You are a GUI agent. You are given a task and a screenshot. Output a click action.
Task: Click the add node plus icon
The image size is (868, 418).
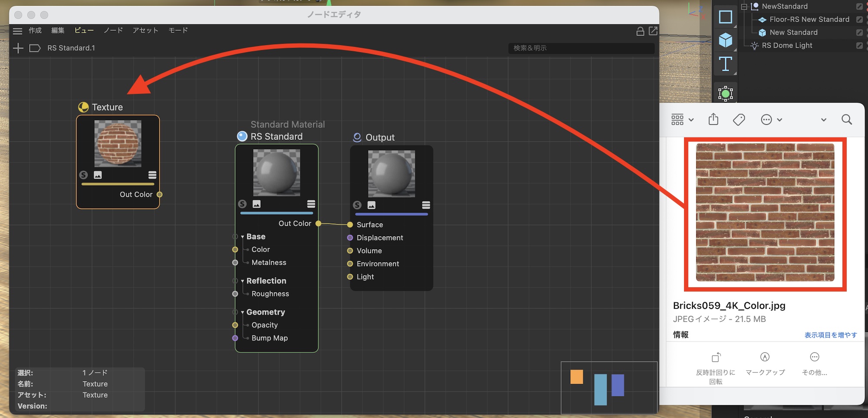(x=18, y=48)
